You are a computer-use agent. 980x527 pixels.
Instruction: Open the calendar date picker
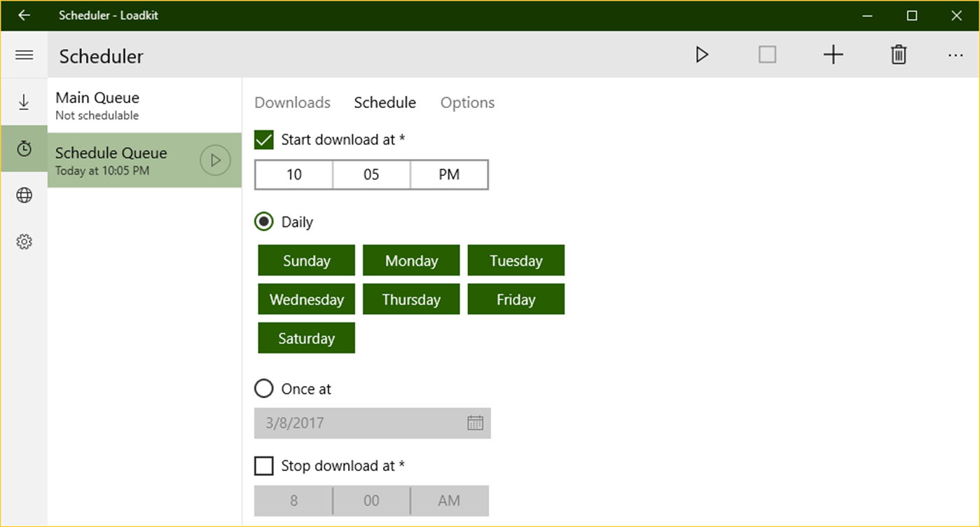coord(476,423)
